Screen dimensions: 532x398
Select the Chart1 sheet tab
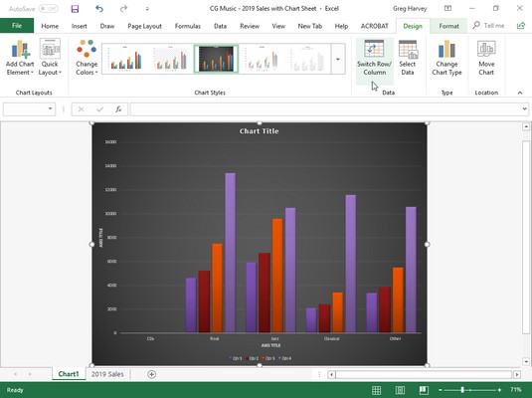(x=69, y=374)
